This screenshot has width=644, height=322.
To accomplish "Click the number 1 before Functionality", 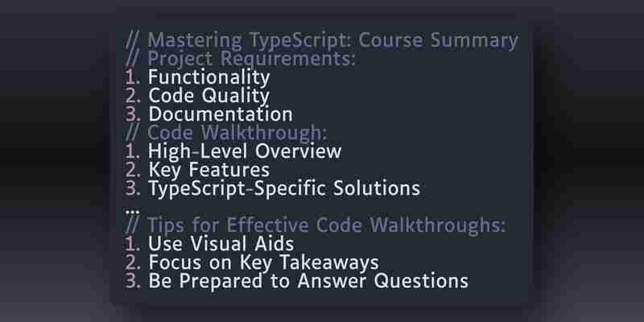I will click(x=132, y=77).
